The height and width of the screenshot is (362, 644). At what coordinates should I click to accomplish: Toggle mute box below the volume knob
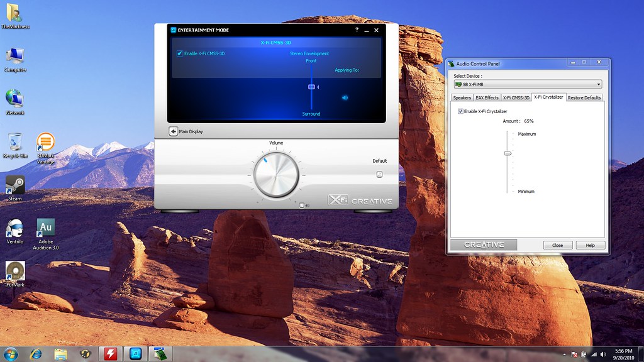click(x=302, y=206)
